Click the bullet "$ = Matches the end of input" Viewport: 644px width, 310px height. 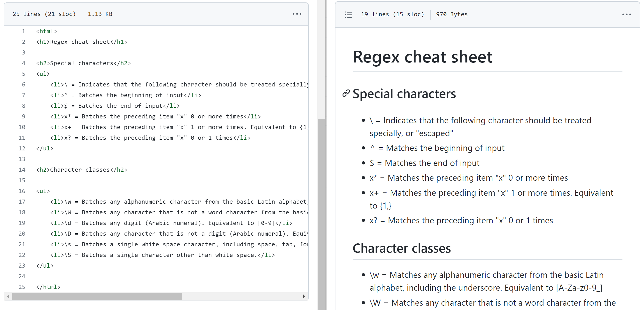[x=424, y=163]
